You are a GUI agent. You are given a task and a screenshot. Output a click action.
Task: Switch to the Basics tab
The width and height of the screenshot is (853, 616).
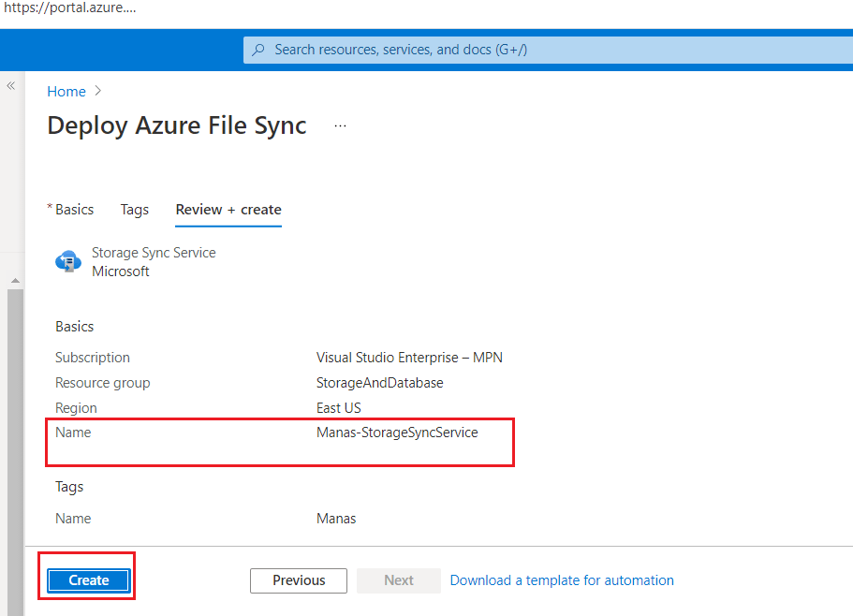point(74,210)
